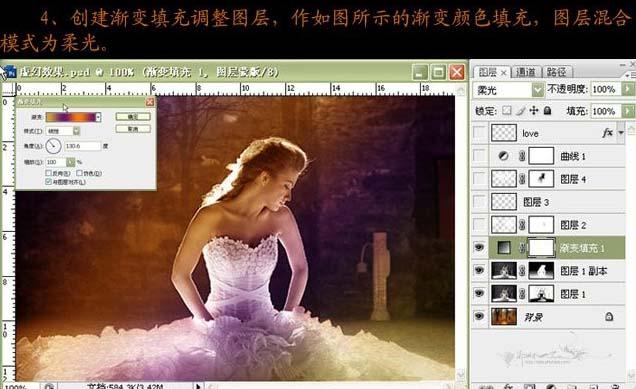
Task: Enable the 反向 reverse checkbox
Action: (49, 173)
